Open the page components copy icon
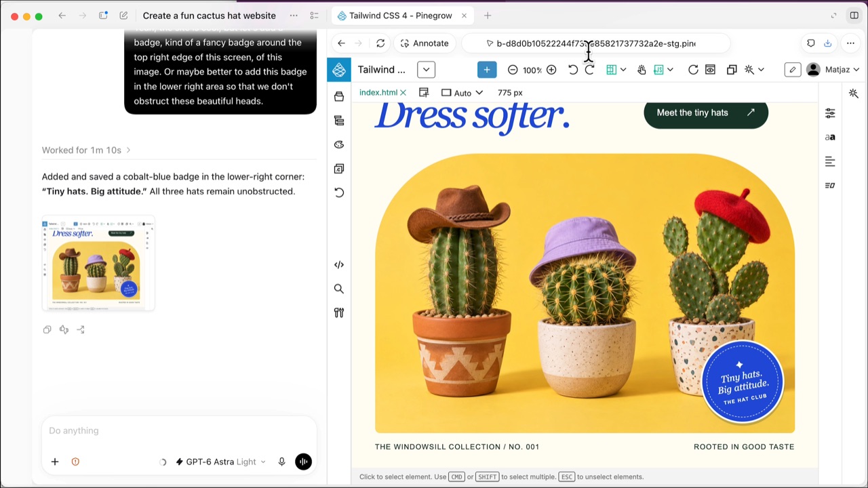868x488 pixels. coord(339,169)
